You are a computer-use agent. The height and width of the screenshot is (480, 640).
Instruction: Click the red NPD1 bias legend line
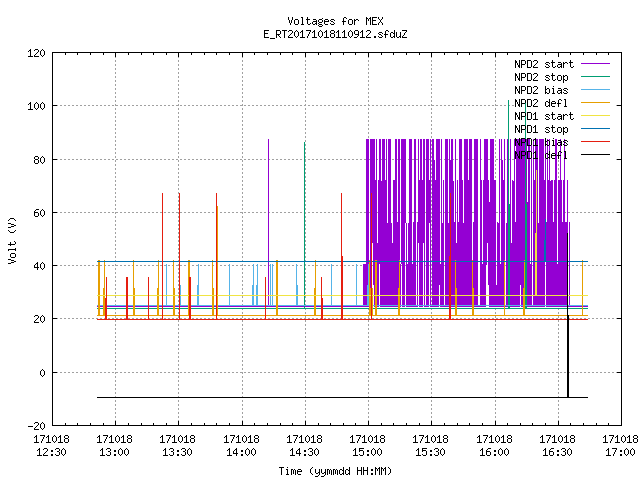(596, 142)
